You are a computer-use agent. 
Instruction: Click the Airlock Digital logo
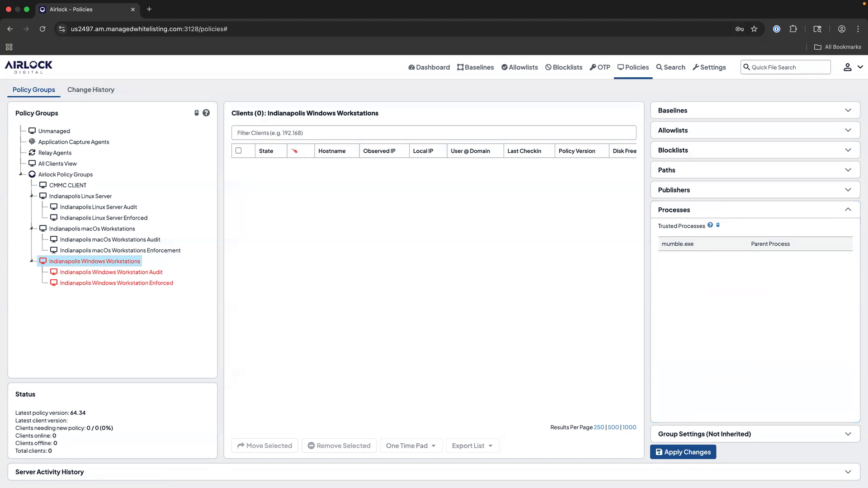[x=28, y=66]
